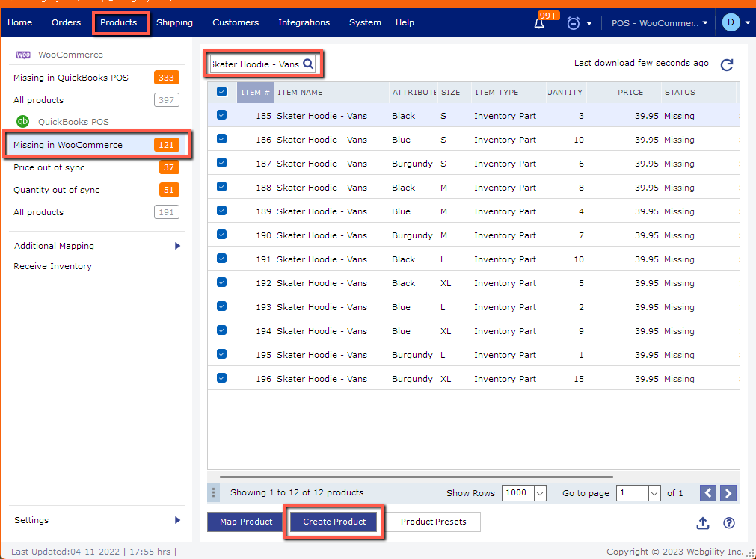Expand the user profile dropdown arrow
Screen dimensions: 756x559
(748, 22)
